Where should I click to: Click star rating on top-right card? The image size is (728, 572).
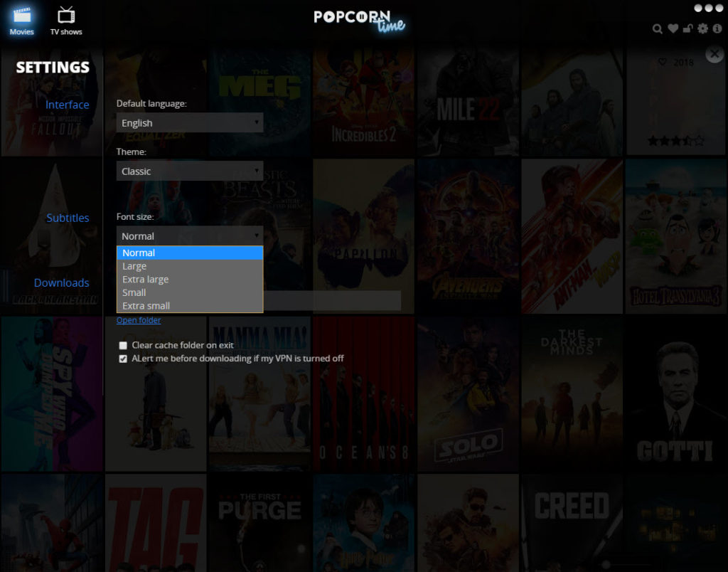coord(675,140)
